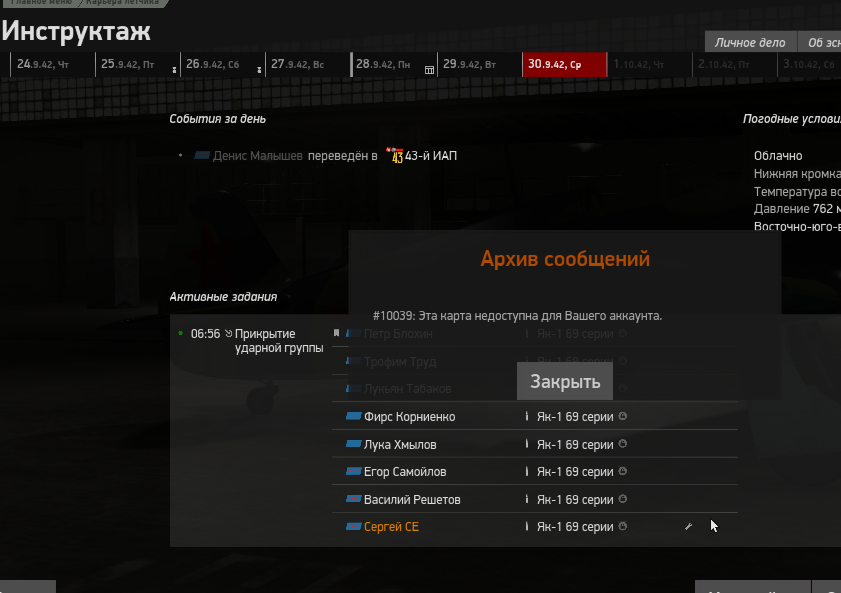Click Як-1 69 серии for Василий Решетов
Viewport: 841px width, 593px height.
(x=575, y=500)
